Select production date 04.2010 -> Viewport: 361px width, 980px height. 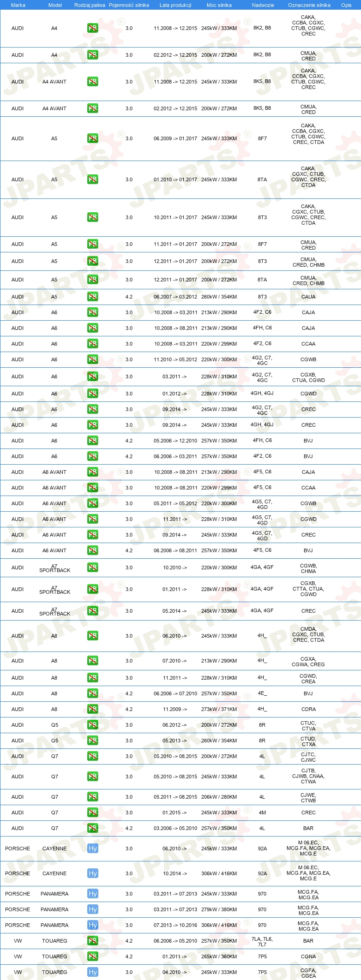tap(175, 972)
